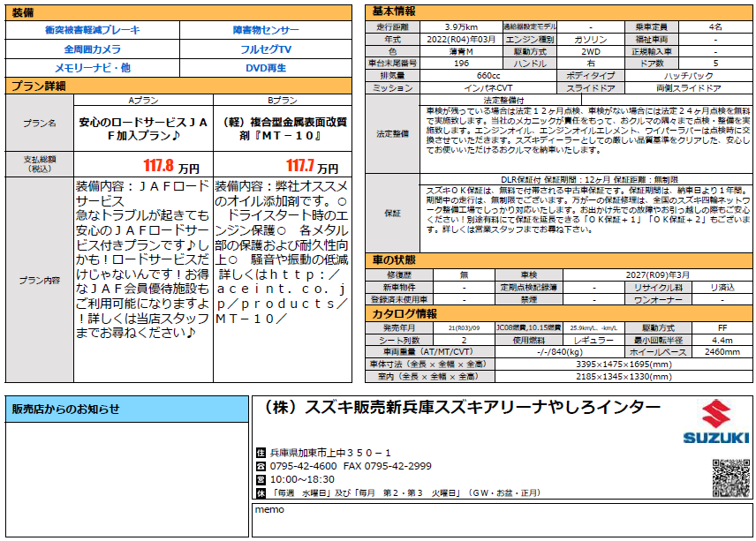This screenshot has width=756, height=541.
Task: Select the 衝突被害軽減ブレーキ equipment cell
Action: pos(93,30)
